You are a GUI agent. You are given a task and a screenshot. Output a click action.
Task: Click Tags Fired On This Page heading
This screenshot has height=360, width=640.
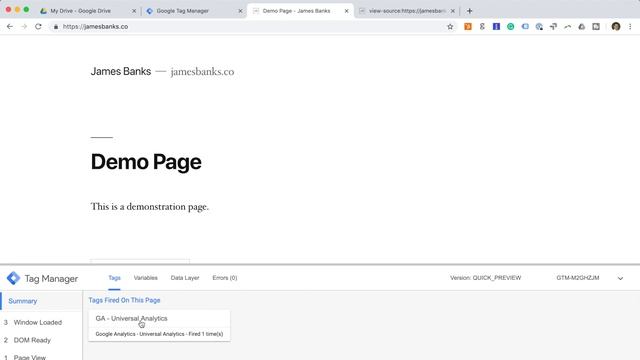click(124, 300)
